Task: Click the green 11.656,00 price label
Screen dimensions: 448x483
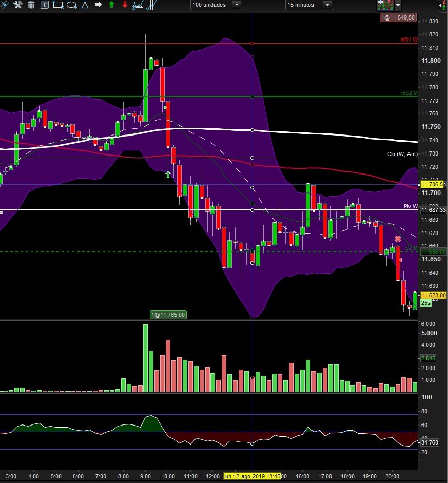Action: (434, 252)
